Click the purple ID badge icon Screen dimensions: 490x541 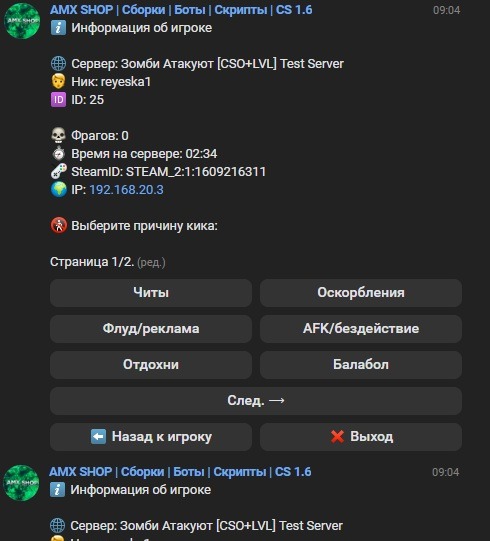click(x=58, y=100)
